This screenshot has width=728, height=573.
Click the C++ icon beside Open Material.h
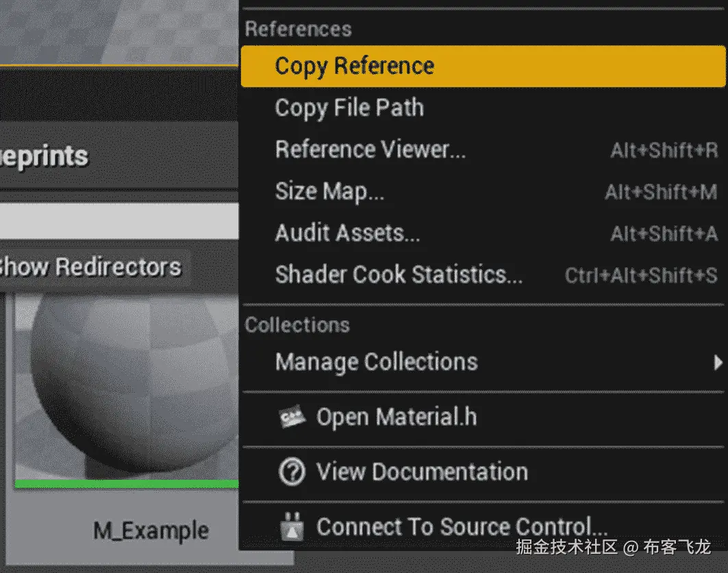click(x=292, y=417)
